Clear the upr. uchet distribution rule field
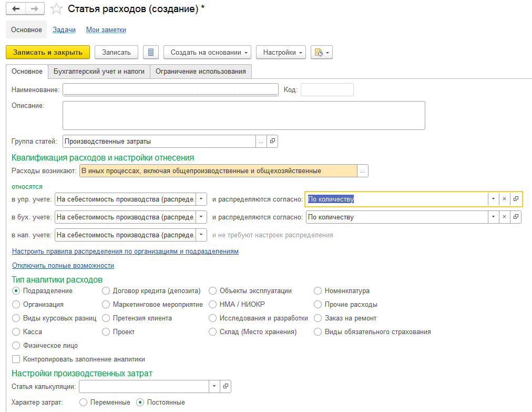This screenshot has height=412, width=532. 504,199
